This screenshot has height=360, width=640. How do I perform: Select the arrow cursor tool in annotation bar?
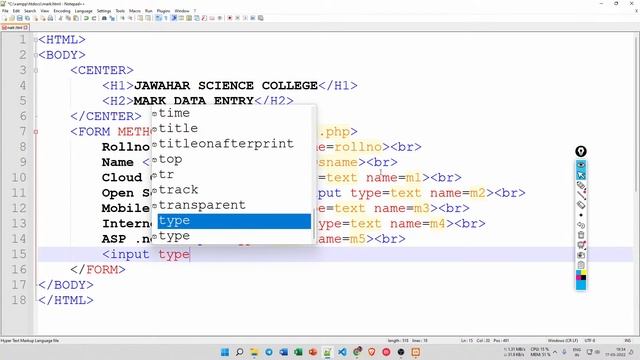[581, 175]
